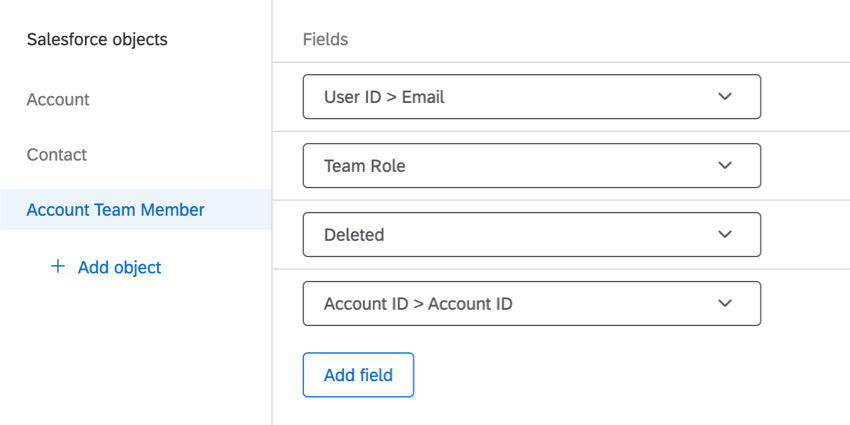
Task: Click the 'Account ID > Account ID' text
Action: (418, 304)
